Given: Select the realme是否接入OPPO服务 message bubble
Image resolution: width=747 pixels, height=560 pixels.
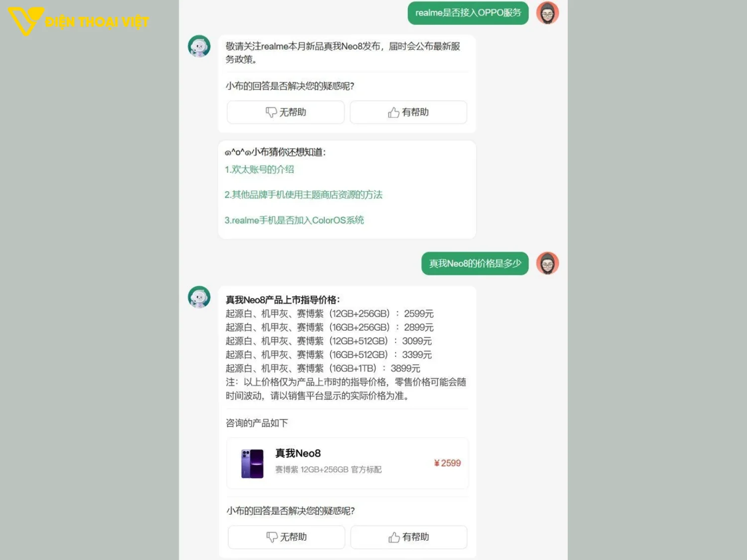Looking at the screenshot, I should (x=468, y=13).
